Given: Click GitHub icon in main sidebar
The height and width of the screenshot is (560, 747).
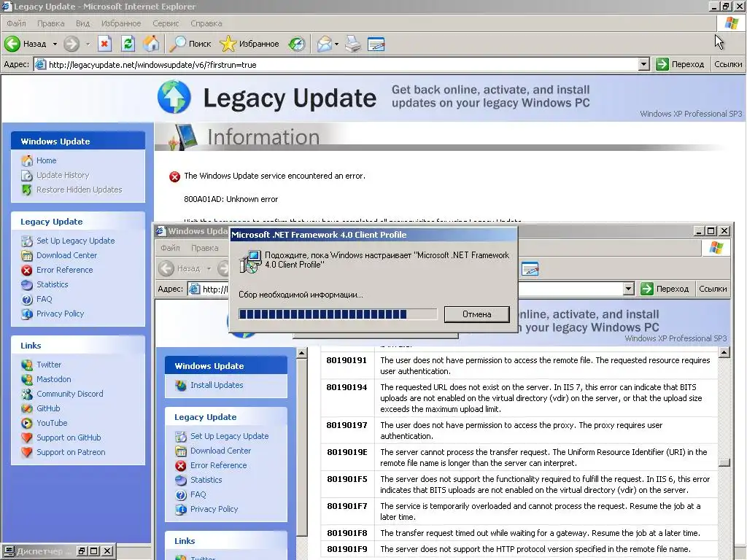Looking at the screenshot, I should 27,408.
